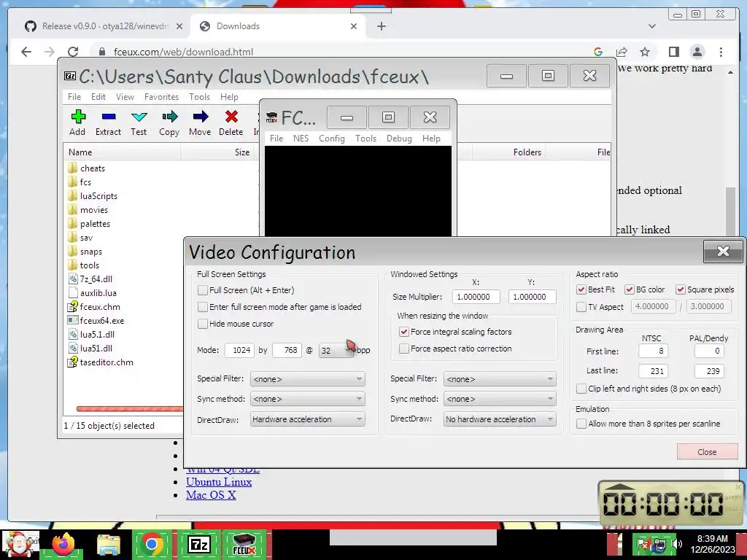The image size is (747, 560).
Task: Check the TV Aspect checkbox
Action: click(x=581, y=307)
